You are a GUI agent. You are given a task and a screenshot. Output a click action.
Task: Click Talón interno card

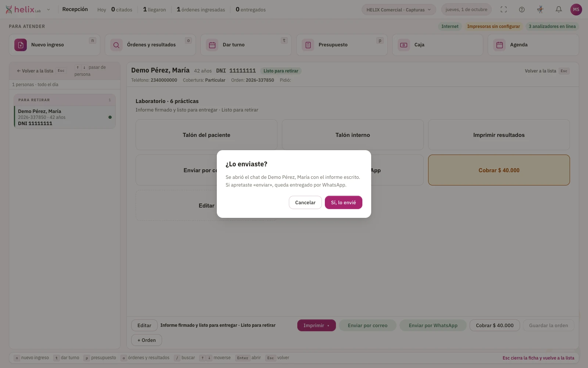353,135
